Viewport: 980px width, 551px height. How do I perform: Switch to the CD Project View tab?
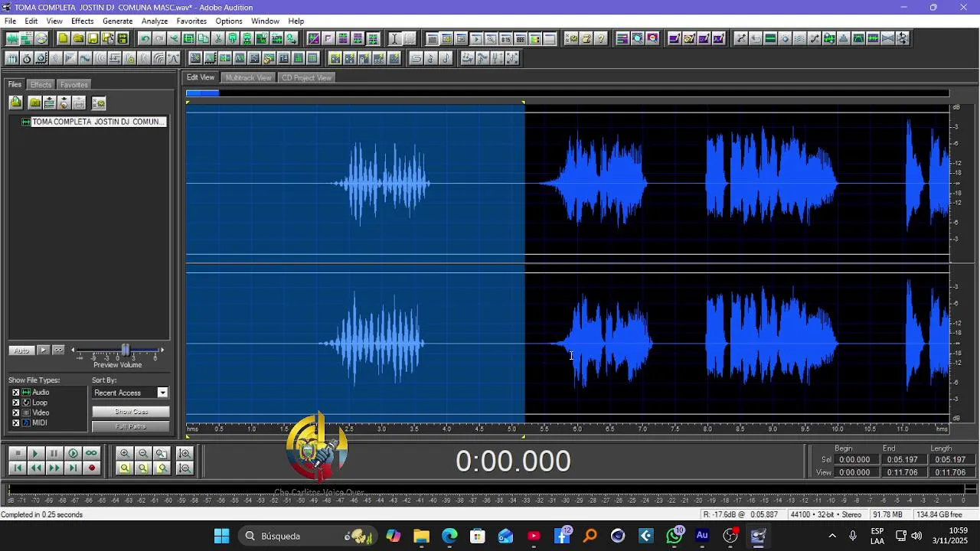[x=306, y=77]
